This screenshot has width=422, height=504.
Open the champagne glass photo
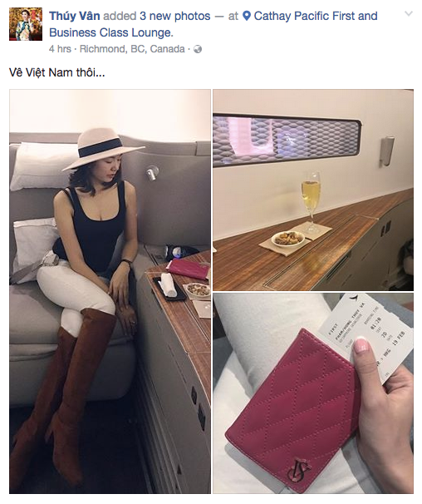coord(313,190)
